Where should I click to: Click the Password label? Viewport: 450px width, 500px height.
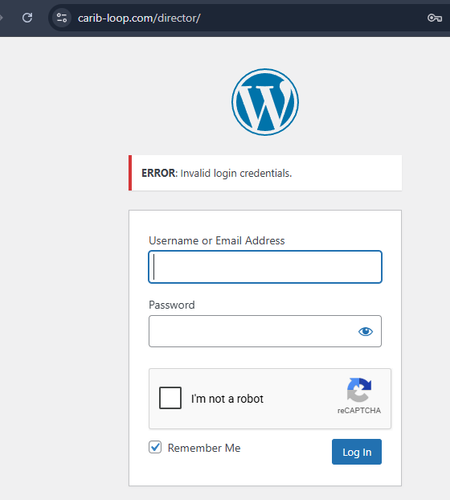(172, 305)
